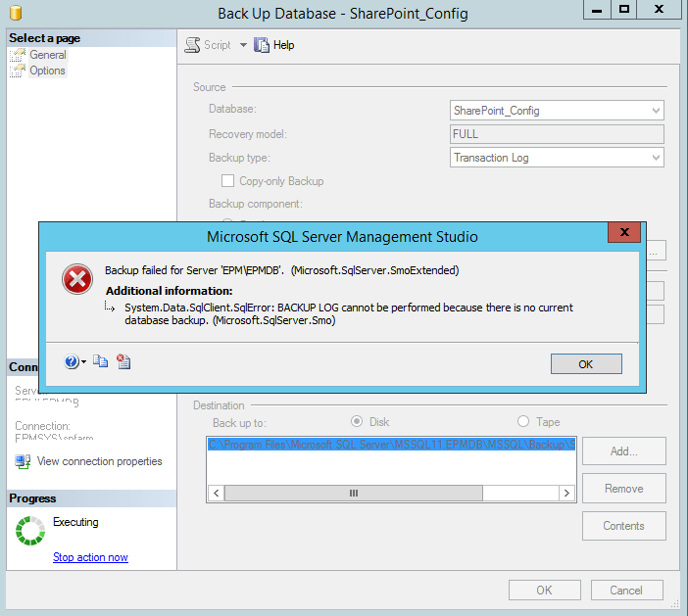The height and width of the screenshot is (616, 688).
Task: Open the dropdown arrow next to help icon
Action: click(84, 361)
